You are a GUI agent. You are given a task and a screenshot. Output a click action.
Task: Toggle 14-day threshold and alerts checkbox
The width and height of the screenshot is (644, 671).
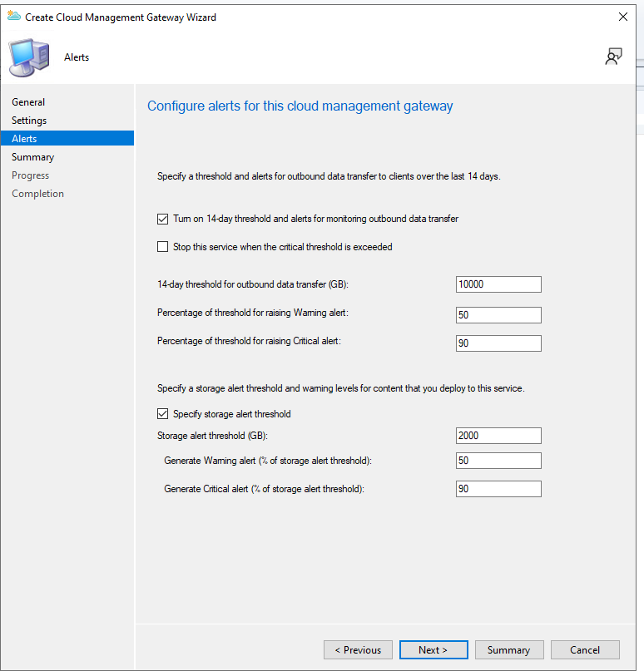pyautogui.click(x=163, y=219)
